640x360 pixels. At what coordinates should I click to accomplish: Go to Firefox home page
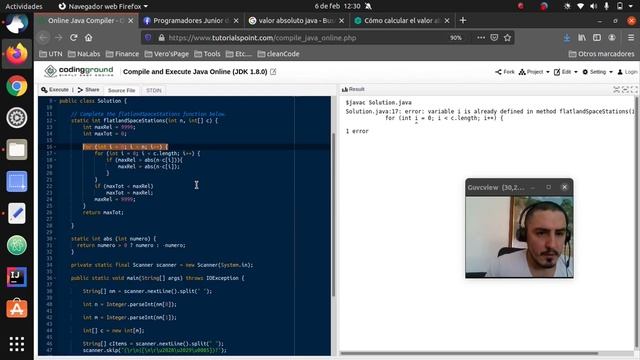89,38
